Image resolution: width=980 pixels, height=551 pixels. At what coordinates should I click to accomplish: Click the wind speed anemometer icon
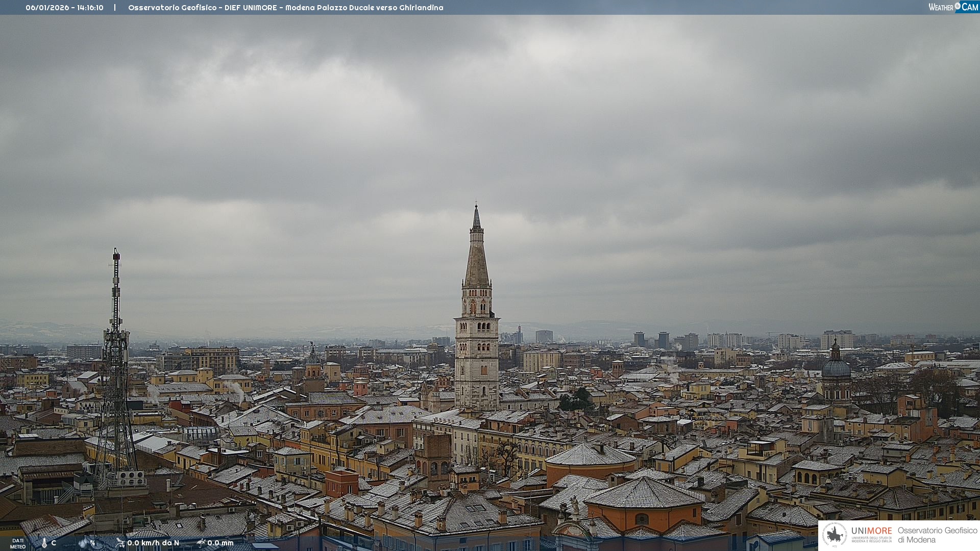[120, 543]
